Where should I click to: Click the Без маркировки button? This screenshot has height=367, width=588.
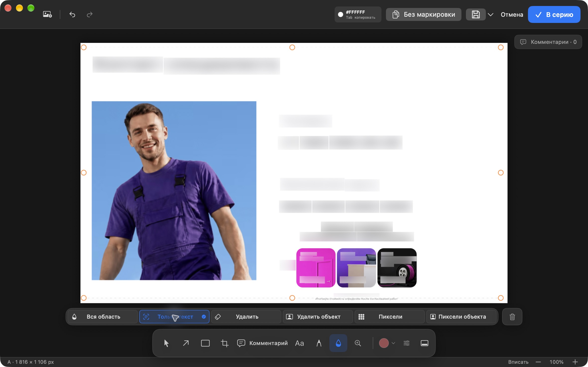point(424,14)
